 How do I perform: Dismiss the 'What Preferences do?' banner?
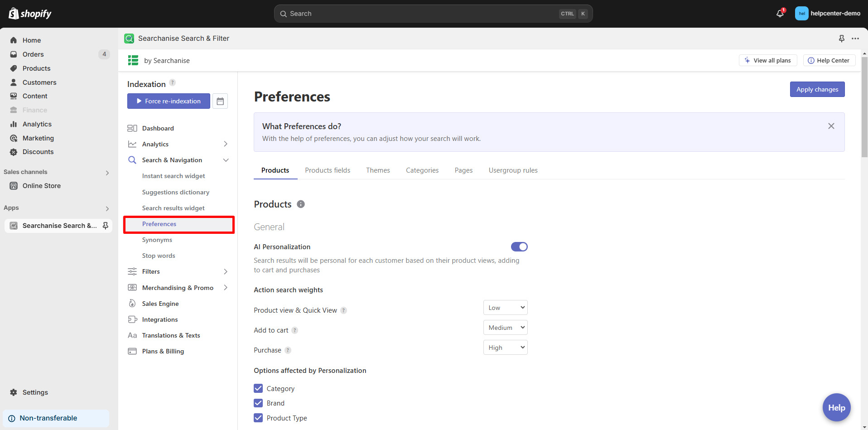click(831, 126)
